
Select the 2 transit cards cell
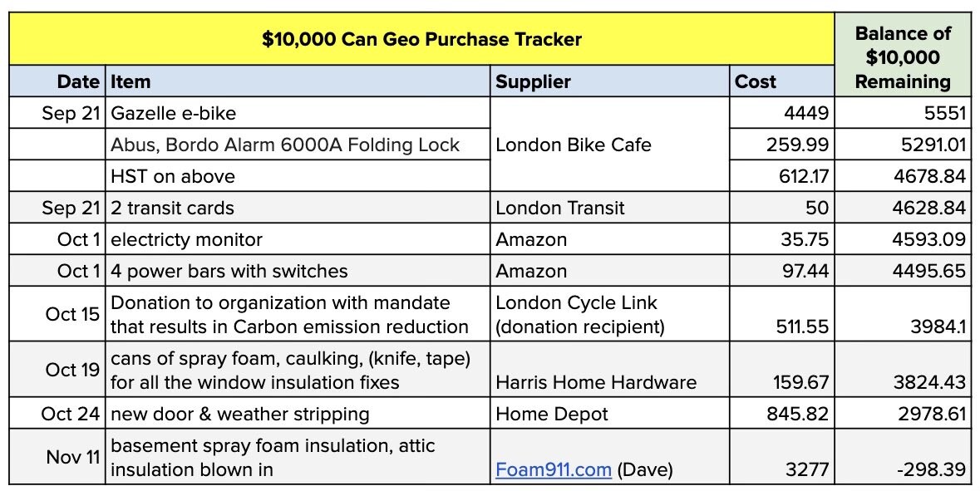pos(172,208)
